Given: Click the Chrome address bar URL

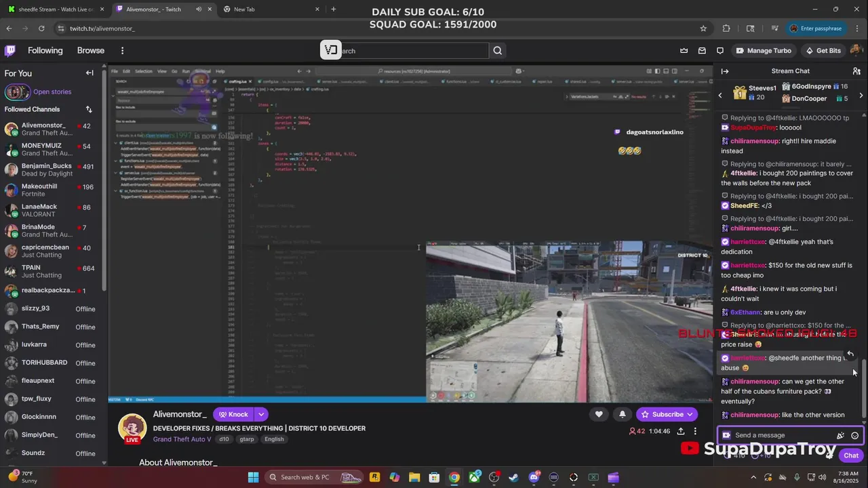Looking at the screenshot, I should tap(102, 28).
